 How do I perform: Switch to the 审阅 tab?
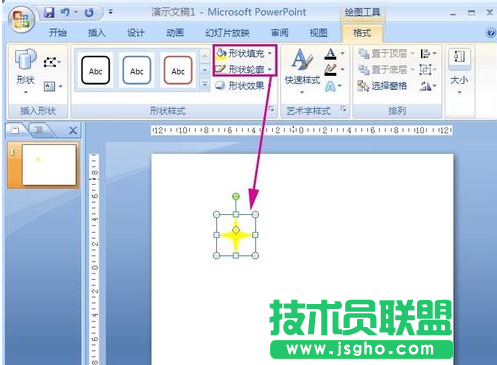point(279,33)
